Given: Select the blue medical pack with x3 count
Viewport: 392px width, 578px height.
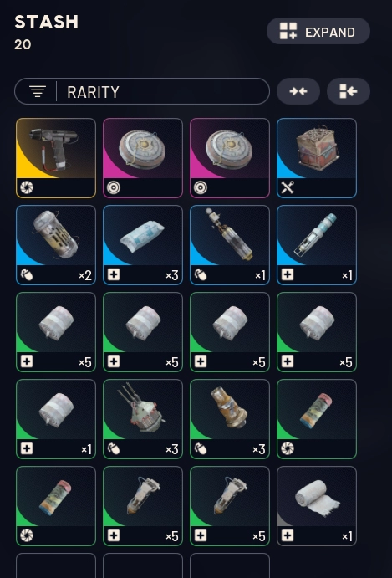Looking at the screenshot, I should [143, 245].
